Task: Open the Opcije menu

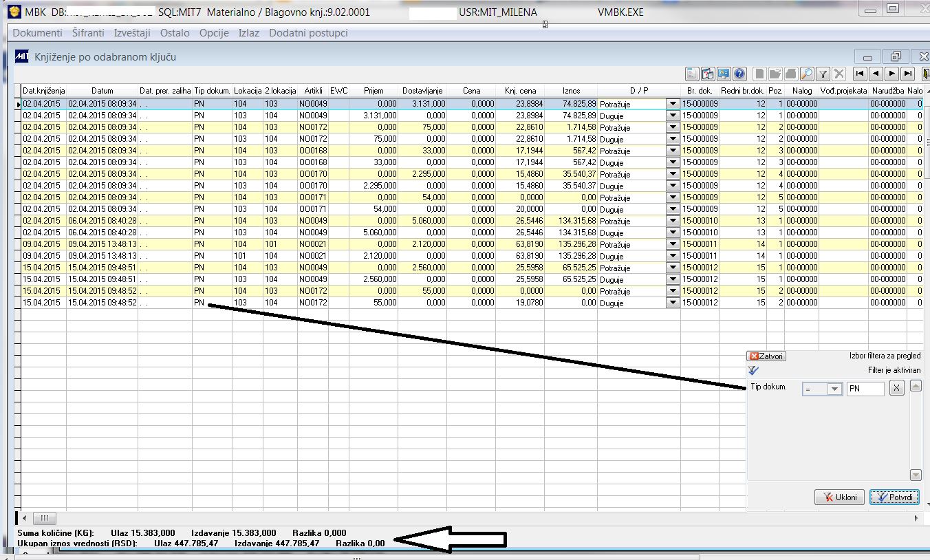Action: point(214,33)
